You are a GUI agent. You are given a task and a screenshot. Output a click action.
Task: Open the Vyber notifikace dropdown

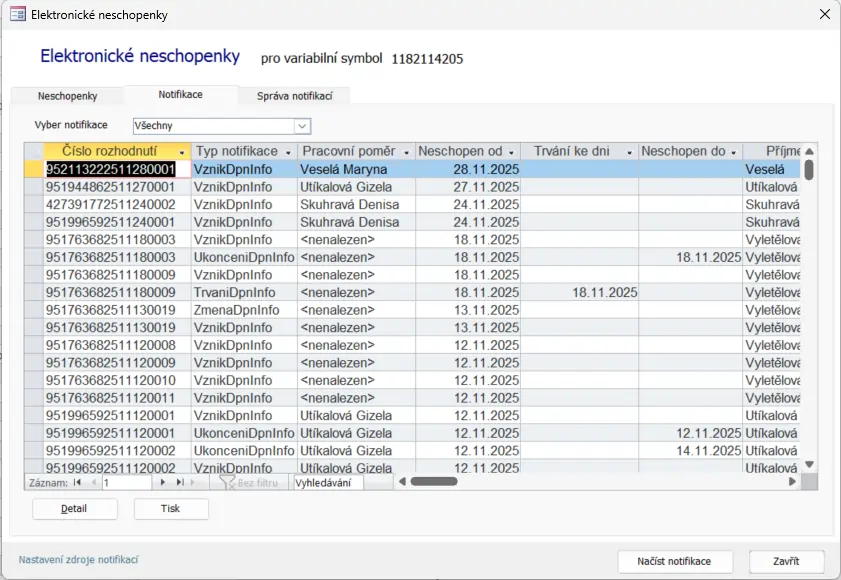click(x=301, y=126)
